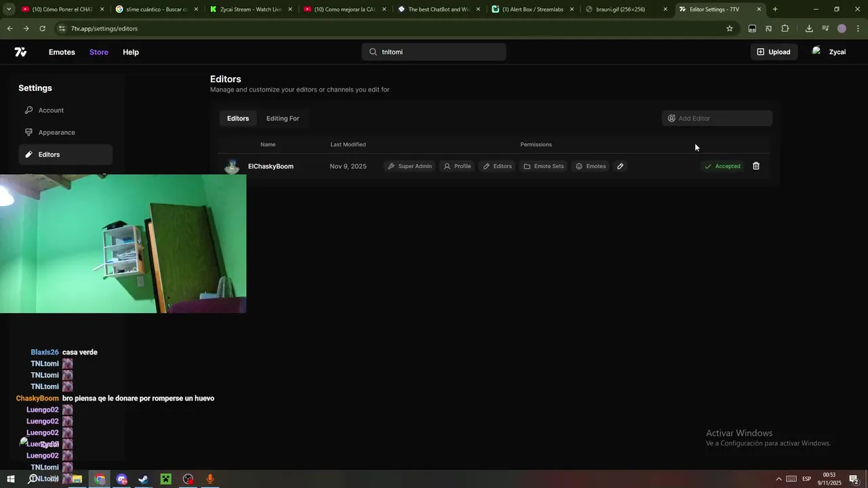Open the Zycai user profile menu
Viewport: 868px width, 488px height.
[829, 52]
